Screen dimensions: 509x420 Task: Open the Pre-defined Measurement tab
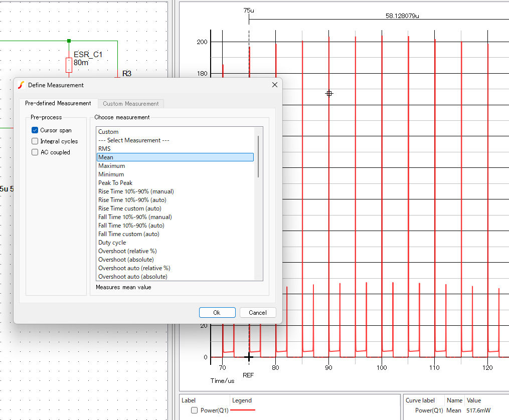pos(58,103)
